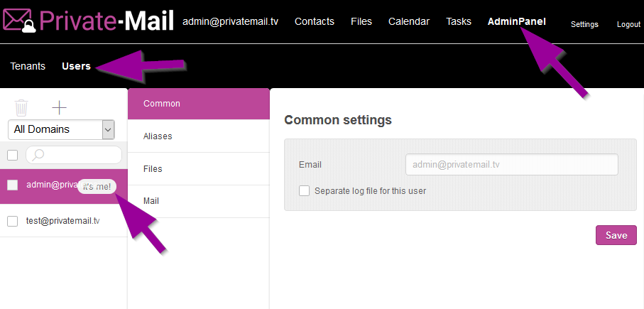Screen dimensions: 644x309
Task: Open the Files settings tab
Action: click(x=153, y=169)
